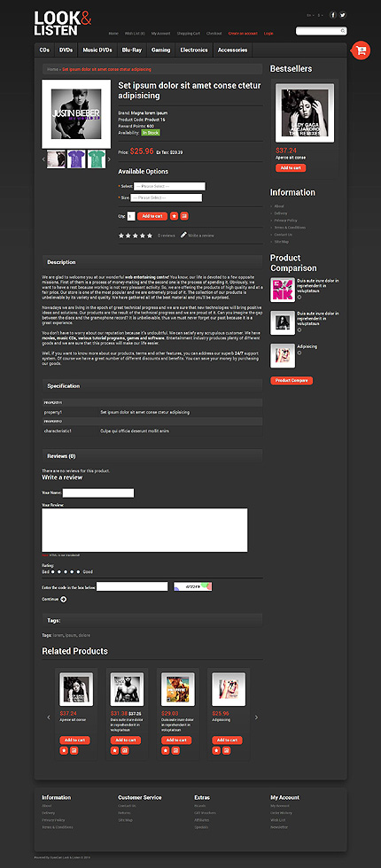Click pencil icon to write a review
This screenshot has height=868, width=381.
click(183, 235)
